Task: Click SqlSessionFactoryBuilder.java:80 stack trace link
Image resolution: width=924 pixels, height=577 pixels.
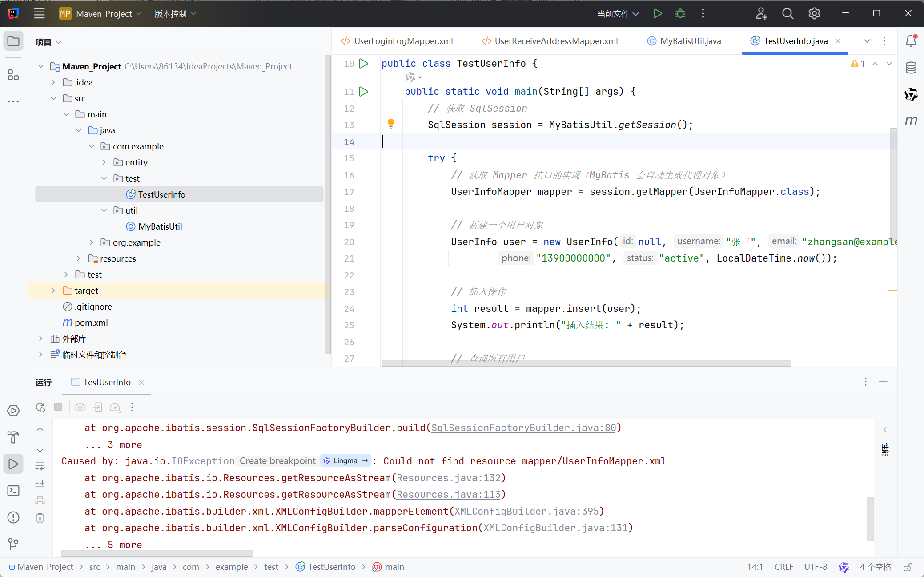Action: coord(523,428)
